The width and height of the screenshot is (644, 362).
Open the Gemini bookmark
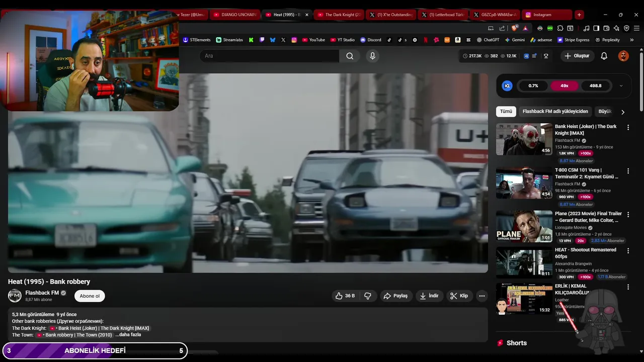coord(515,40)
